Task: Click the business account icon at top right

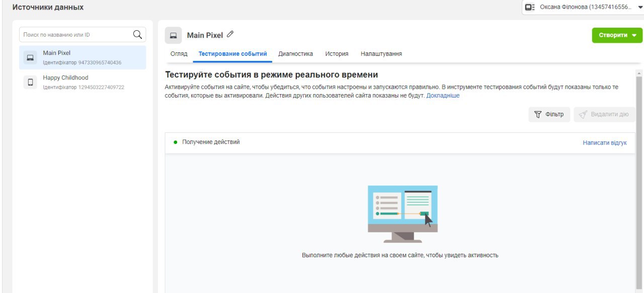Action: point(530,7)
